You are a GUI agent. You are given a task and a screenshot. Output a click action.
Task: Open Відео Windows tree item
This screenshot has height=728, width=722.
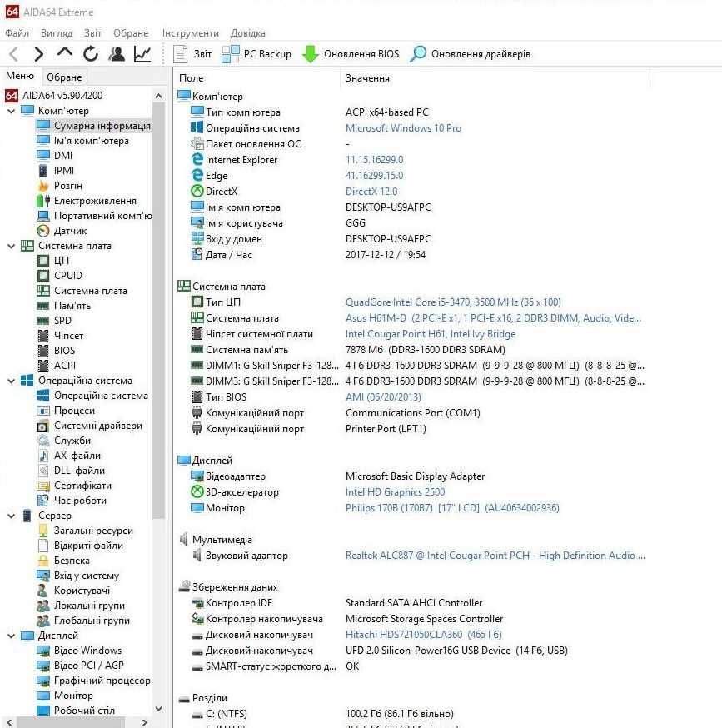[79, 651]
